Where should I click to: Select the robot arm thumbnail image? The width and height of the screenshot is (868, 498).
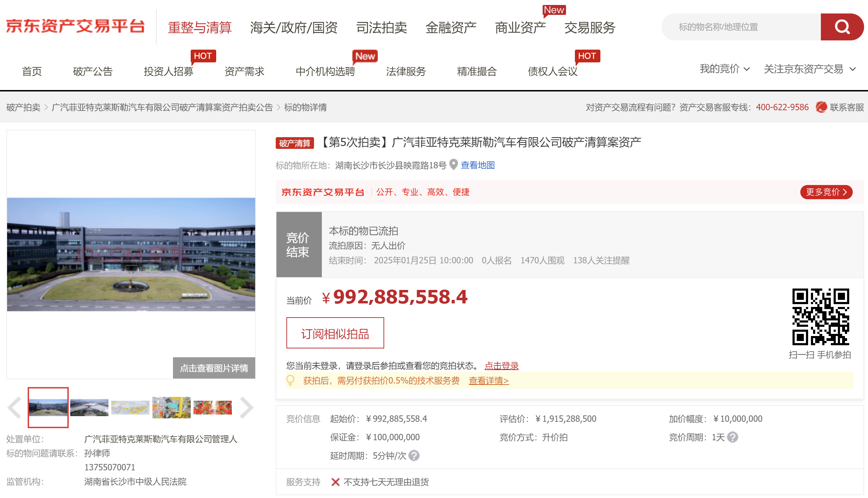(x=212, y=408)
